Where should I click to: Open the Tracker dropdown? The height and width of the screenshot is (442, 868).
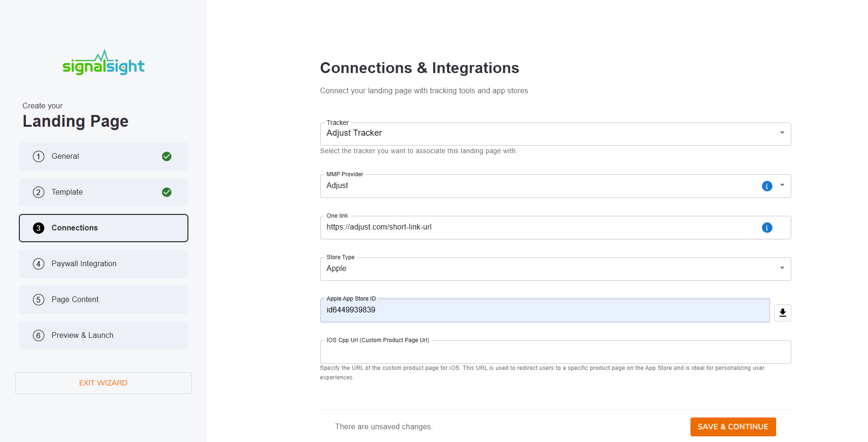tap(555, 133)
